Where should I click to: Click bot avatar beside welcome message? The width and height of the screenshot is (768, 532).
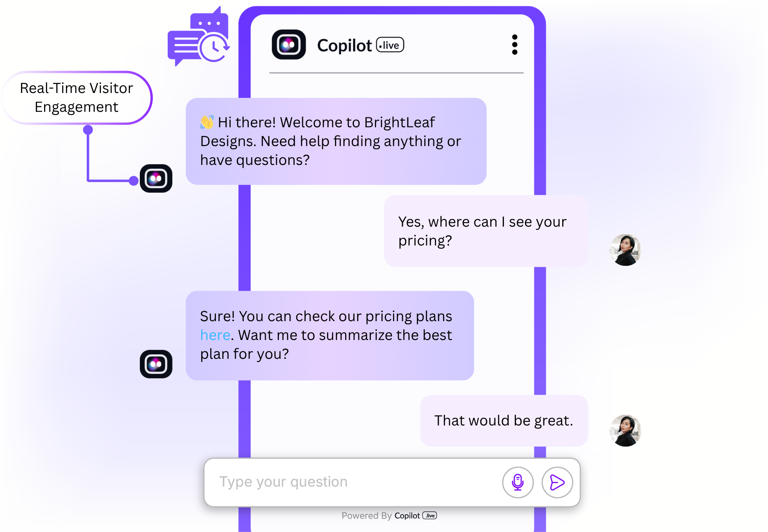pyautogui.click(x=156, y=178)
